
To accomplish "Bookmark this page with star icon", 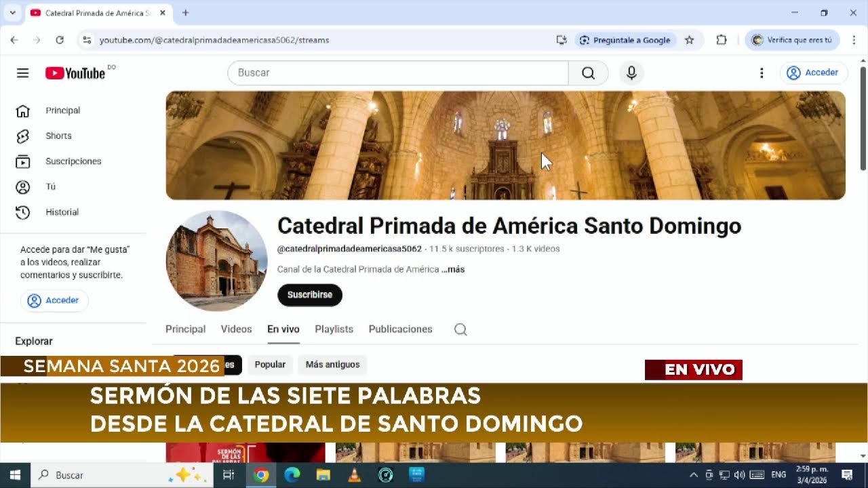I will [690, 40].
